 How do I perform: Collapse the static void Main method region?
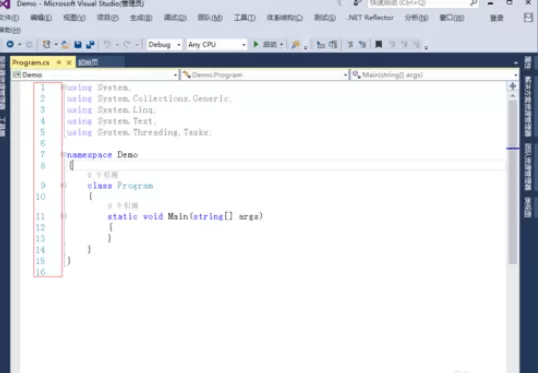[x=63, y=216]
